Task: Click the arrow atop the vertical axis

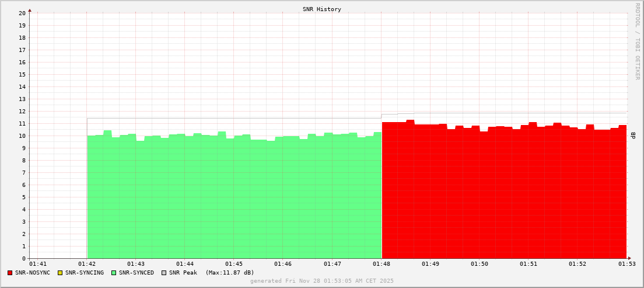Action: tap(30, 9)
